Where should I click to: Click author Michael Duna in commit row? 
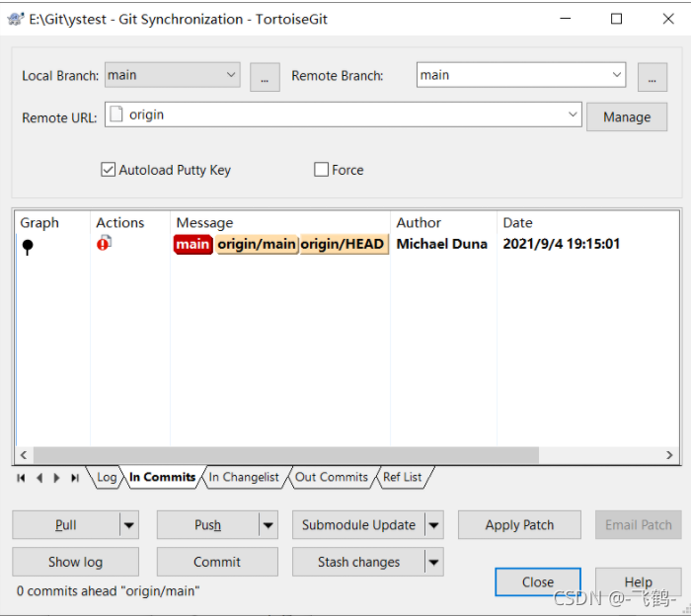click(441, 244)
